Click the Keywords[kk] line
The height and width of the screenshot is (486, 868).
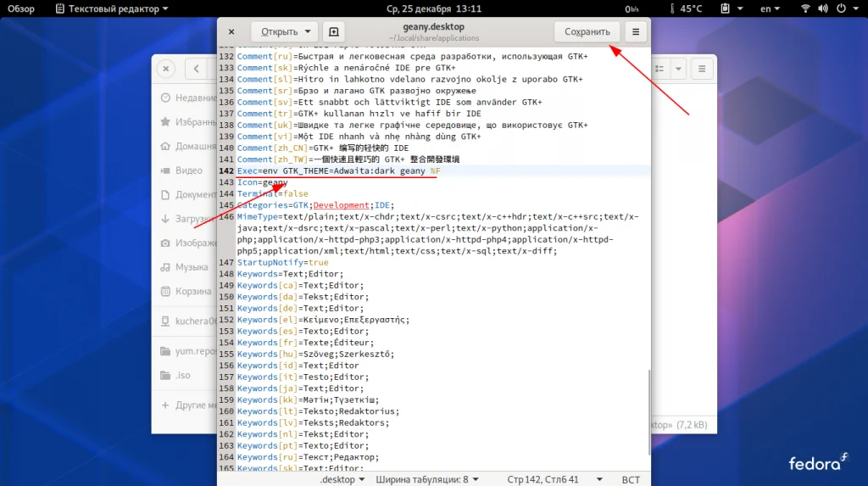point(308,400)
